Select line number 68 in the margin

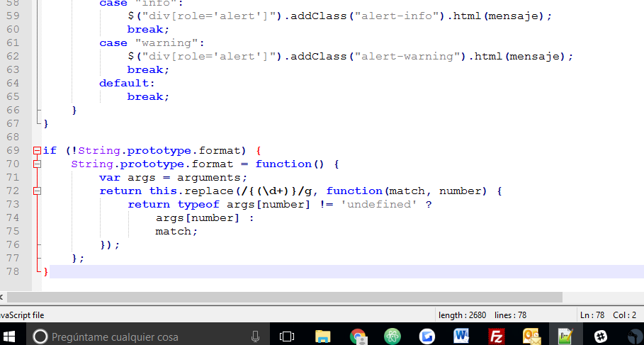(13, 137)
